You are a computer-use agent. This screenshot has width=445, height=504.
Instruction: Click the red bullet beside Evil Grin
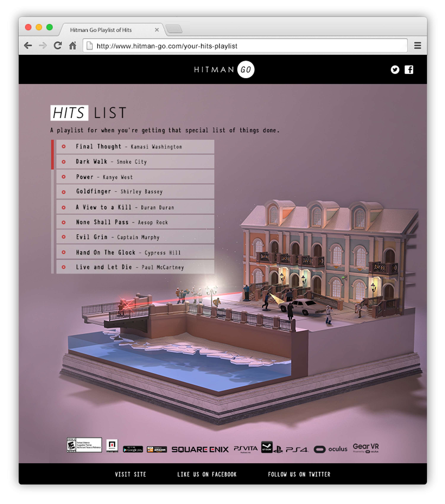point(63,237)
